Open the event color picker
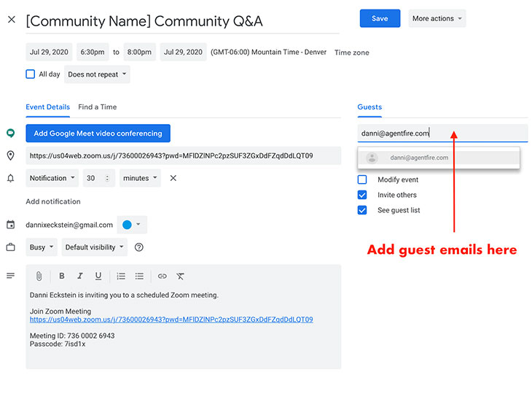Viewport: 532px width, 402px height. tap(131, 225)
